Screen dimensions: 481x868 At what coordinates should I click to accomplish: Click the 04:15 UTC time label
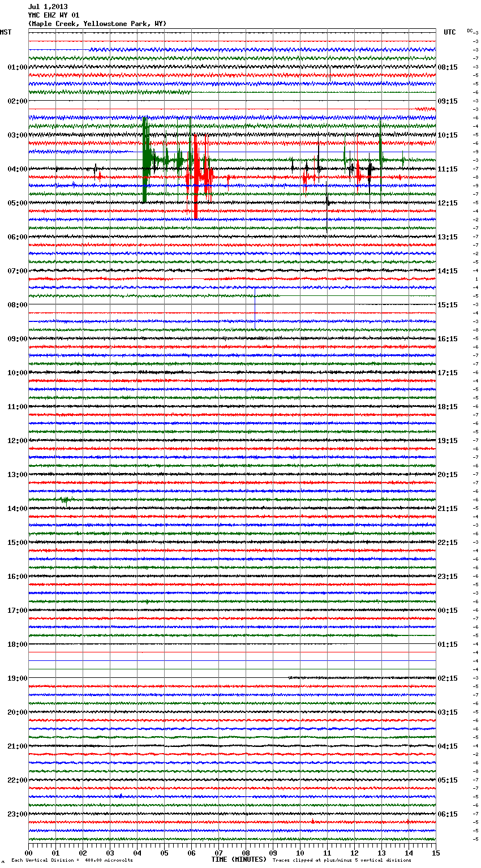pyautogui.click(x=448, y=746)
